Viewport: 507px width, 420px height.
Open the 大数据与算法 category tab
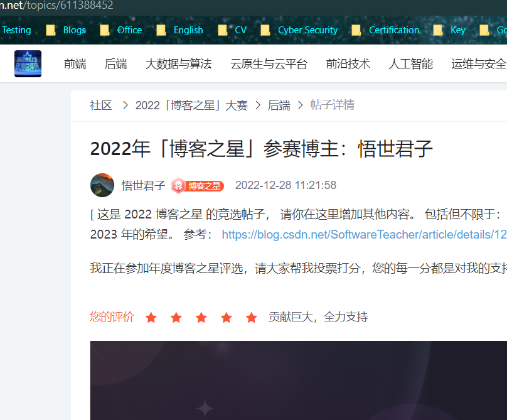178,64
